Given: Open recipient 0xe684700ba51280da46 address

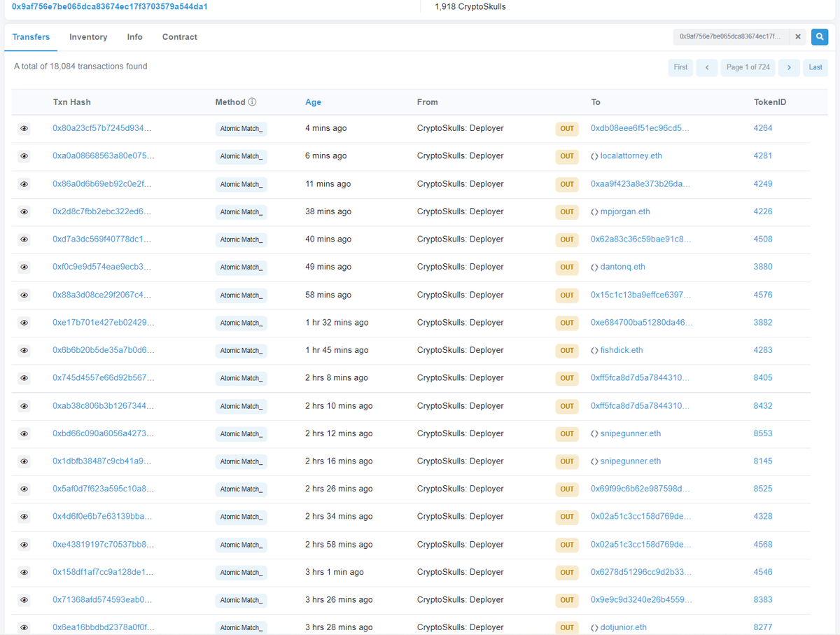Looking at the screenshot, I should [642, 323].
